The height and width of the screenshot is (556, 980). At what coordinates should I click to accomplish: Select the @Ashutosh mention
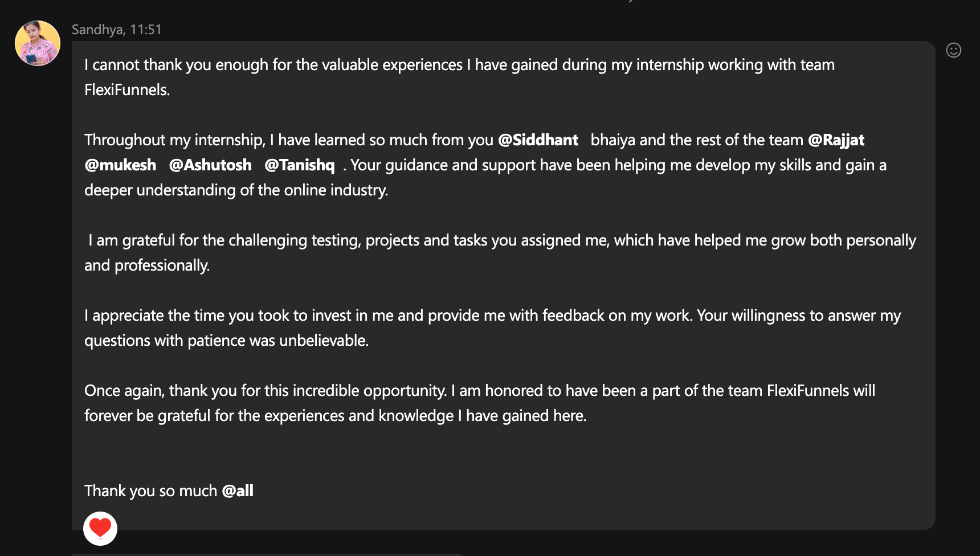tap(210, 165)
